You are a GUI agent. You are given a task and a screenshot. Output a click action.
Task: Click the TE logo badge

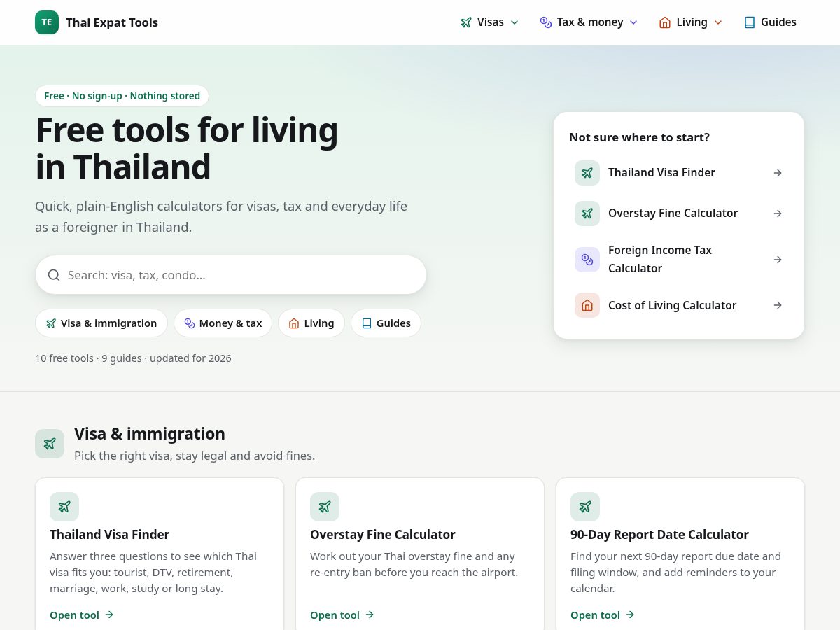coord(47,22)
